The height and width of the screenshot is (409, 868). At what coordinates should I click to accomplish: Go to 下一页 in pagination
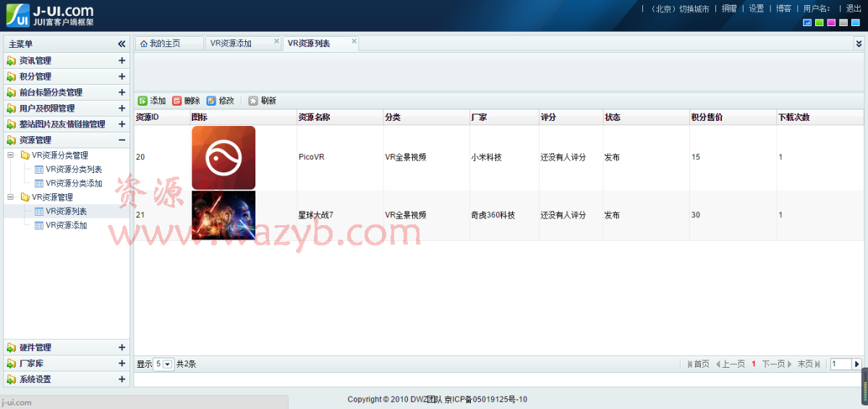777,364
